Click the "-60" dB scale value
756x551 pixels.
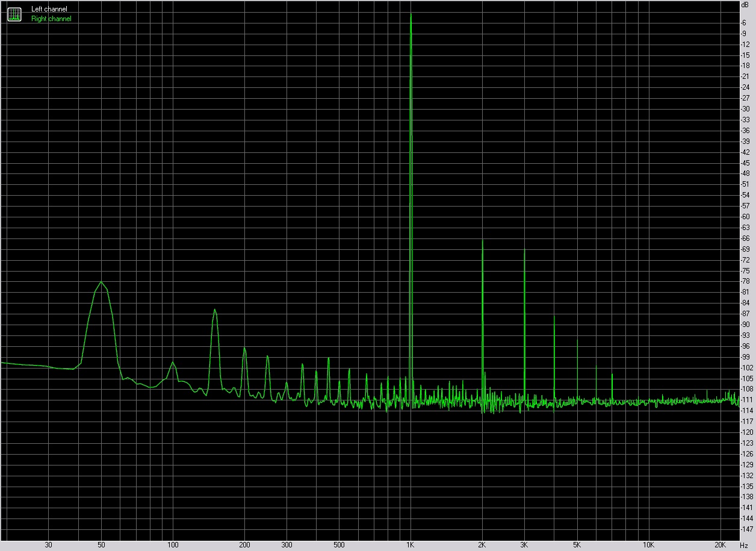pos(745,216)
